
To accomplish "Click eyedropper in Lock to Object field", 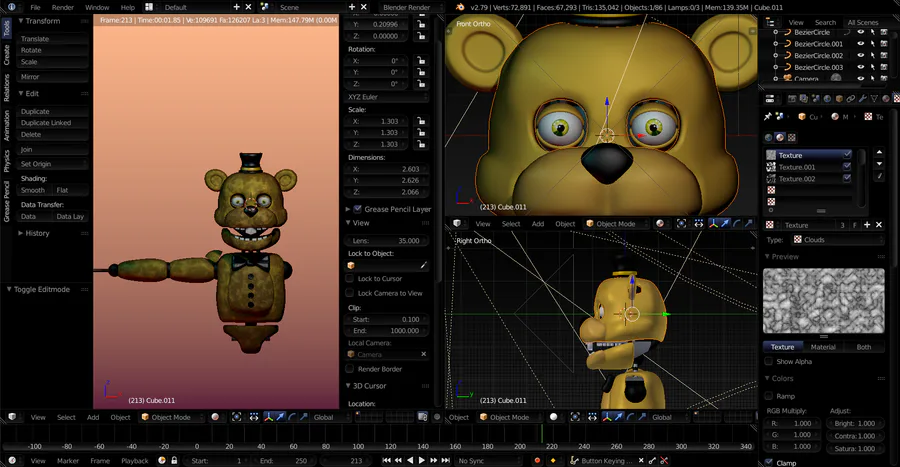I will [424, 266].
